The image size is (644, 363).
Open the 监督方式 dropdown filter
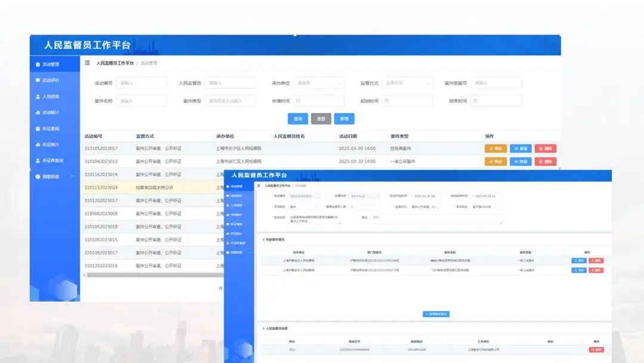pyautogui.click(x=407, y=83)
